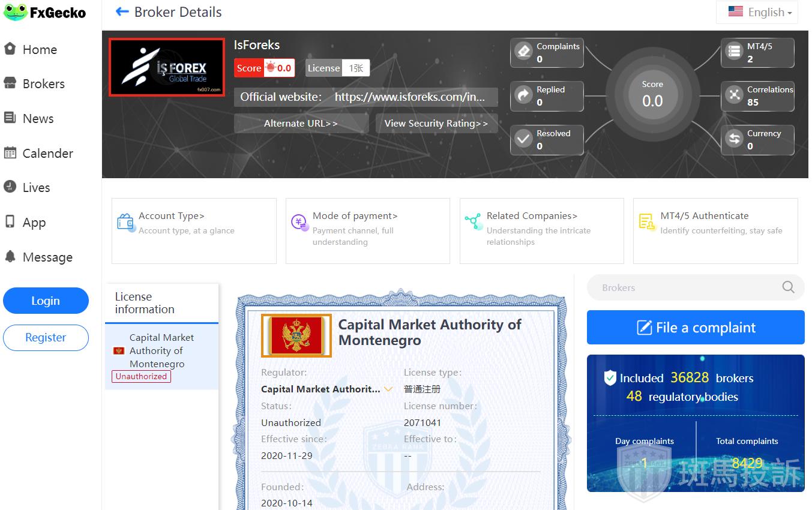Click the back arrow beside Broker Details
The height and width of the screenshot is (510, 812).
pos(122,12)
